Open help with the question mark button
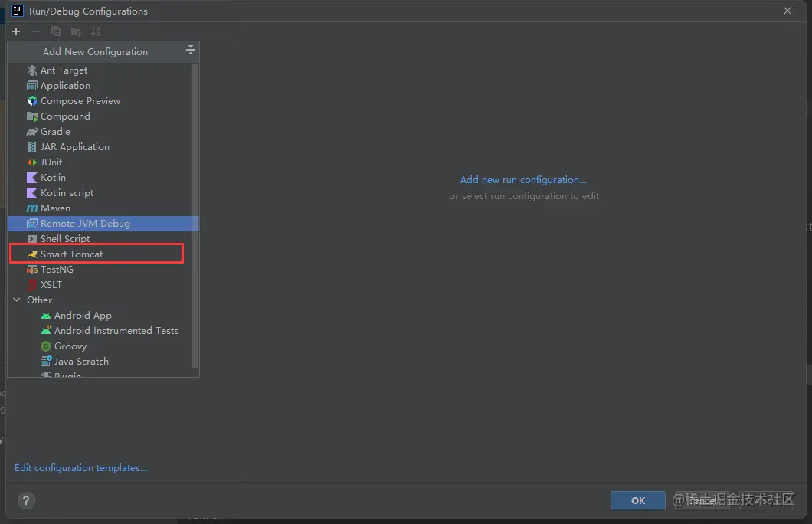 pyautogui.click(x=26, y=500)
